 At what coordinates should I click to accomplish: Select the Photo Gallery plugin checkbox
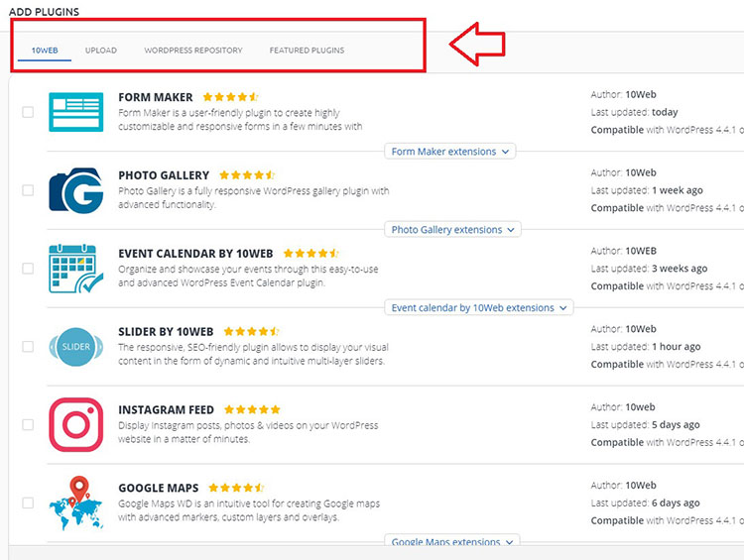pos(28,190)
